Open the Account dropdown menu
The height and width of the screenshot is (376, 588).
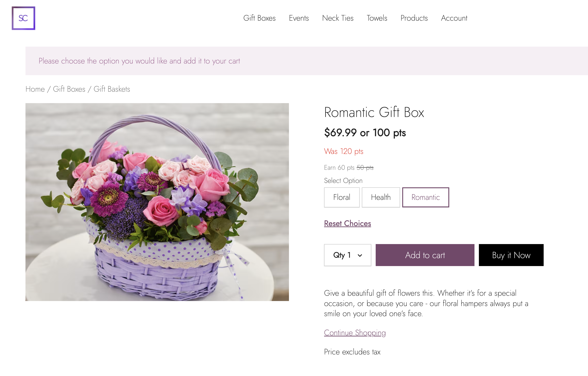point(453,18)
